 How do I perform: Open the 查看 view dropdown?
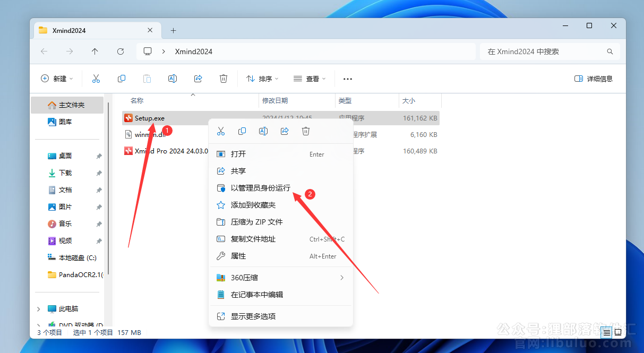coord(311,79)
